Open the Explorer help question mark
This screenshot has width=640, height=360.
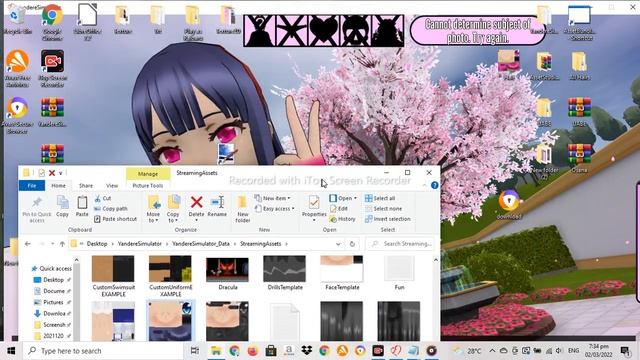click(435, 185)
